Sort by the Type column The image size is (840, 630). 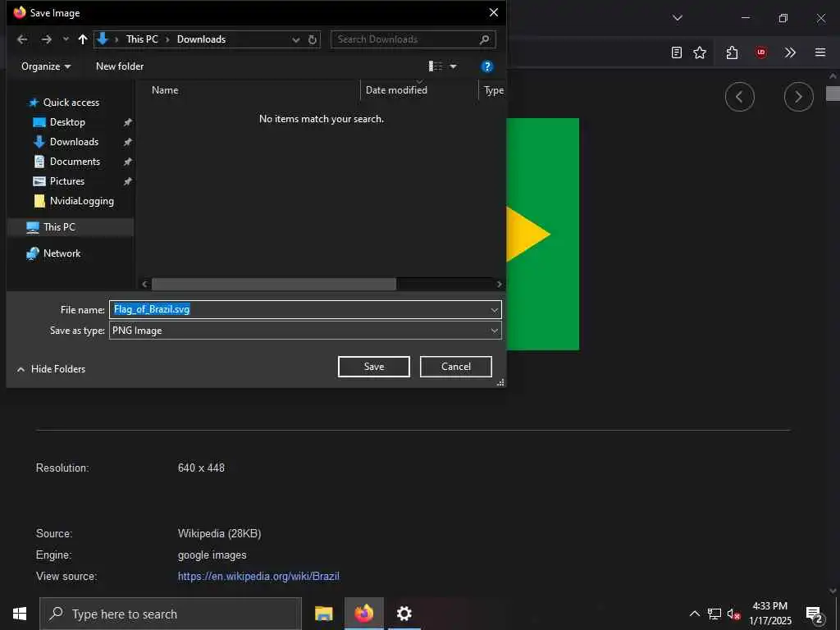493,90
